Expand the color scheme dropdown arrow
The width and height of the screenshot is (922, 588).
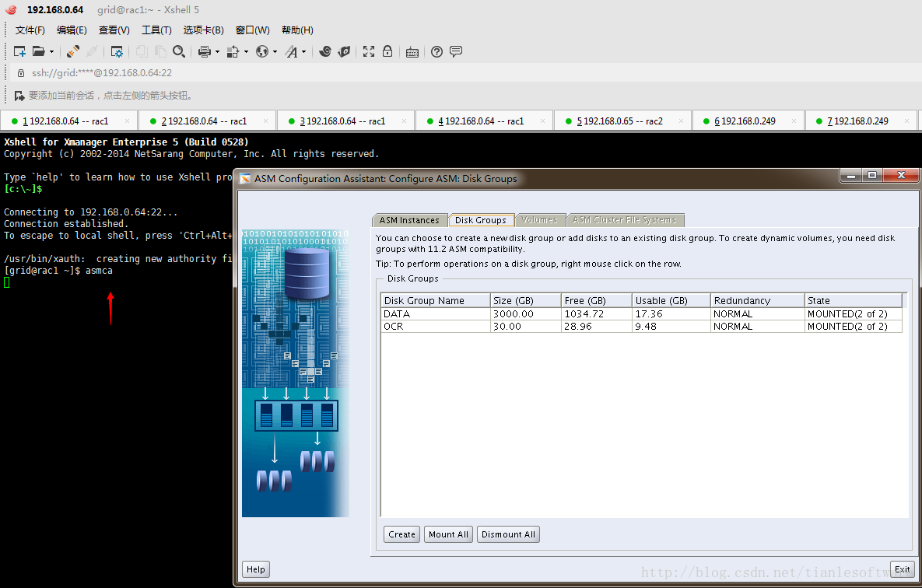(247, 52)
